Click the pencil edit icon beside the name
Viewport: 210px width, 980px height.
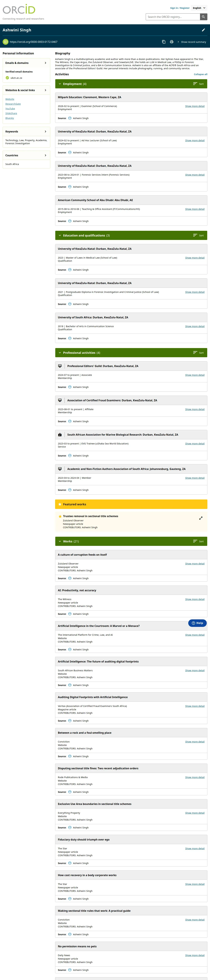pos(203,30)
